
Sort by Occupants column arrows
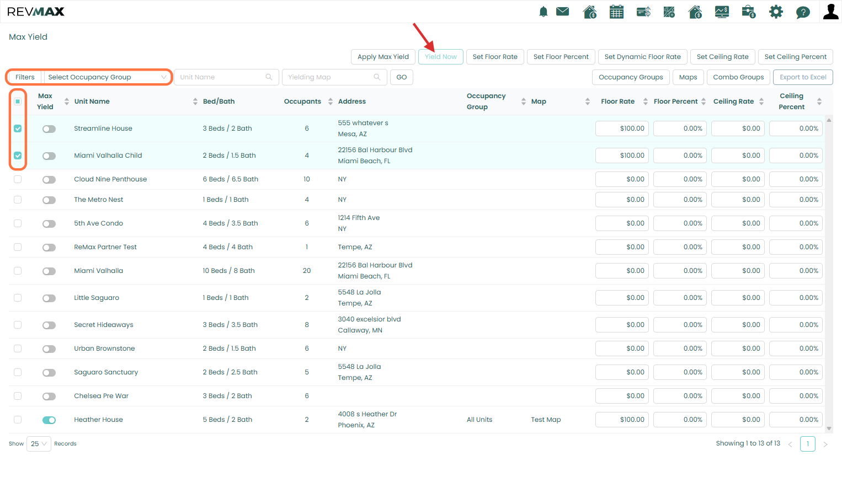tap(331, 101)
